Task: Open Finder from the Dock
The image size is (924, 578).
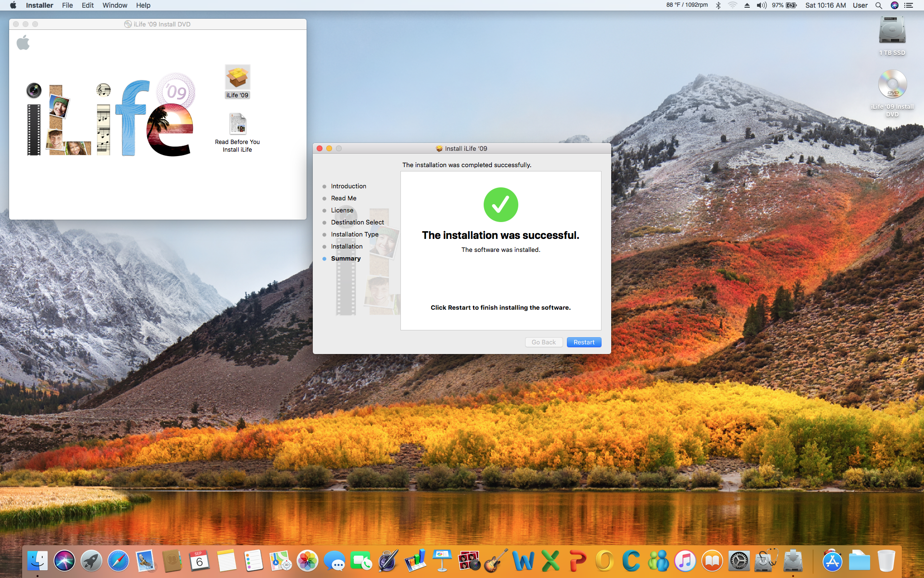Action: [x=38, y=561]
